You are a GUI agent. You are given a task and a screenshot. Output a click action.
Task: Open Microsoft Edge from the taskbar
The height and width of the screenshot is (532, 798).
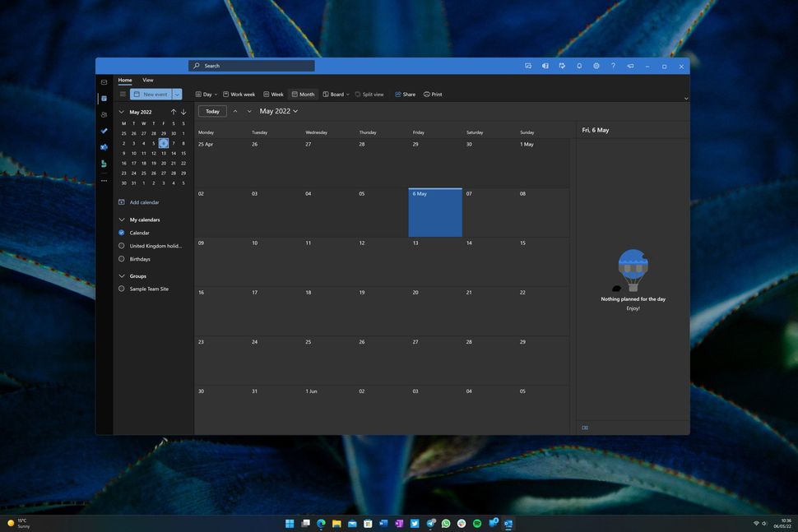pos(320,523)
